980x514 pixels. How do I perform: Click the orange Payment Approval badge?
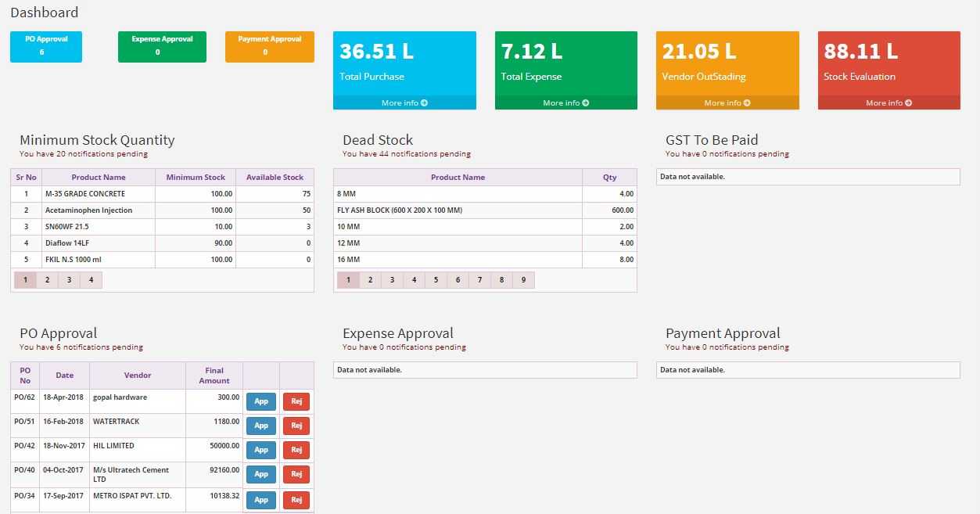(269, 46)
